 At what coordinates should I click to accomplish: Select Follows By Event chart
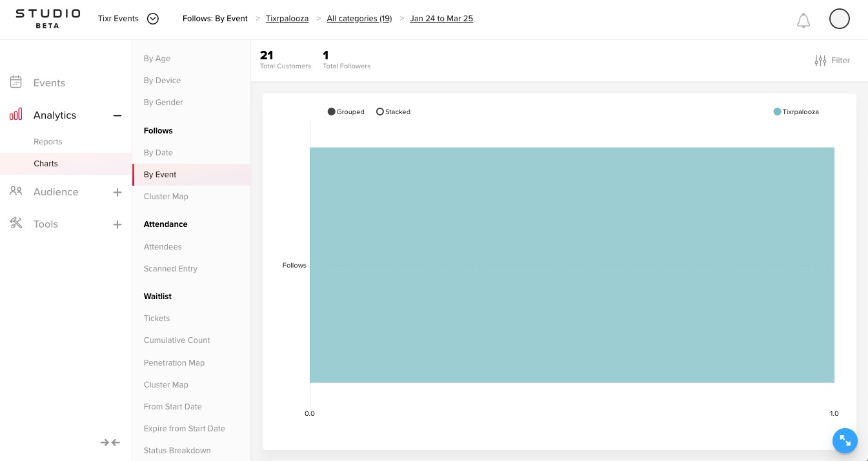(x=192, y=175)
